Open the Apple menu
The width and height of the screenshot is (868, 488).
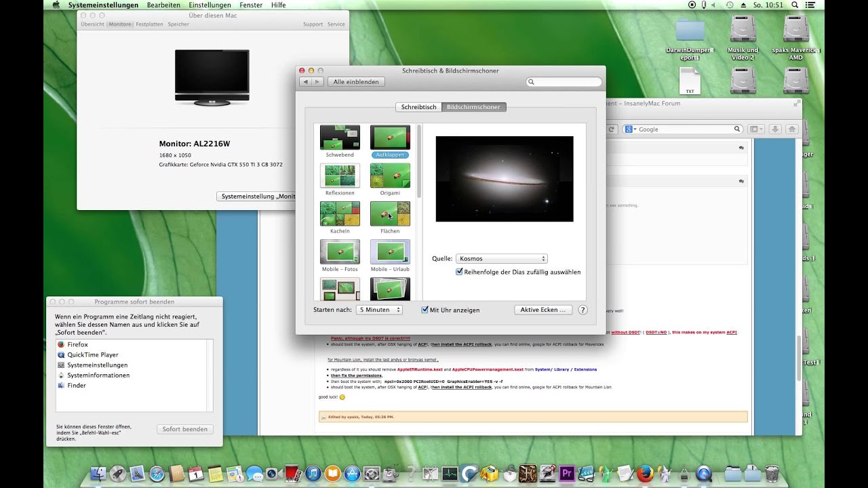pos(56,5)
